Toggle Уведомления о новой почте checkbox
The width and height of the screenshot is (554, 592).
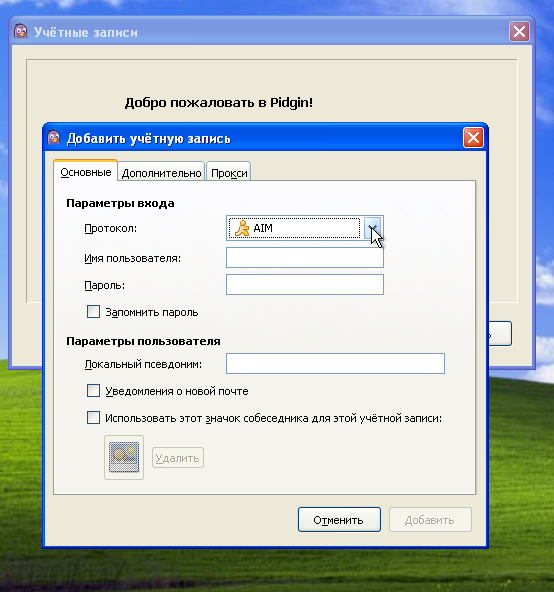(93, 391)
